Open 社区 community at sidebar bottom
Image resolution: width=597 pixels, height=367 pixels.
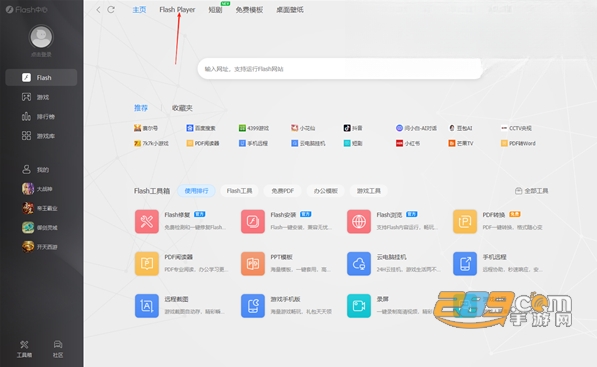(x=58, y=349)
